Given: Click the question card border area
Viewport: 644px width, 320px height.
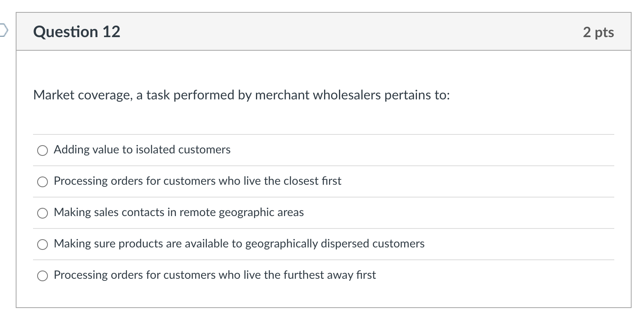Looking at the screenshot, I should pyautogui.click(x=17, y=165).
